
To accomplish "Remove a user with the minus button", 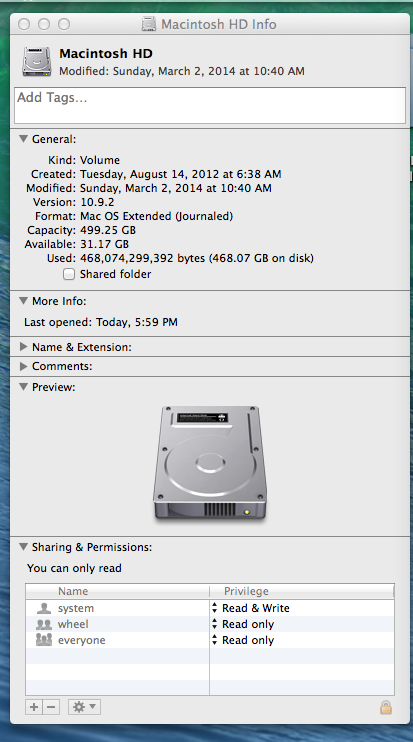I will coord(52,707).
